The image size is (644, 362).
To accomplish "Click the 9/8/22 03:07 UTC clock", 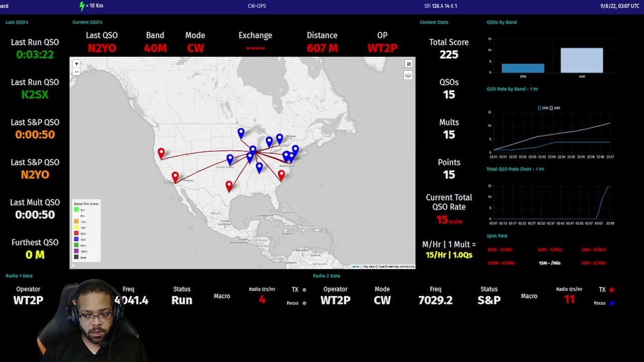I will tap(620, 6).
